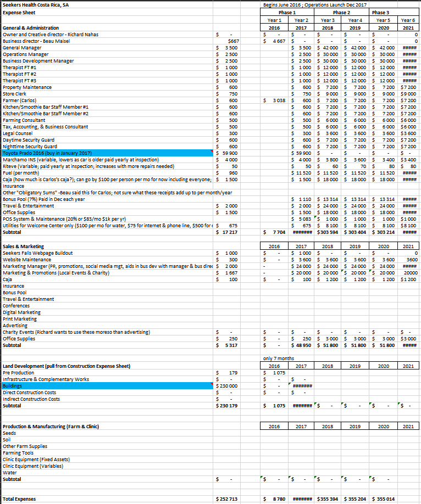
Task: Click the 'only 7 months' note cell
Action: (279, 359)
